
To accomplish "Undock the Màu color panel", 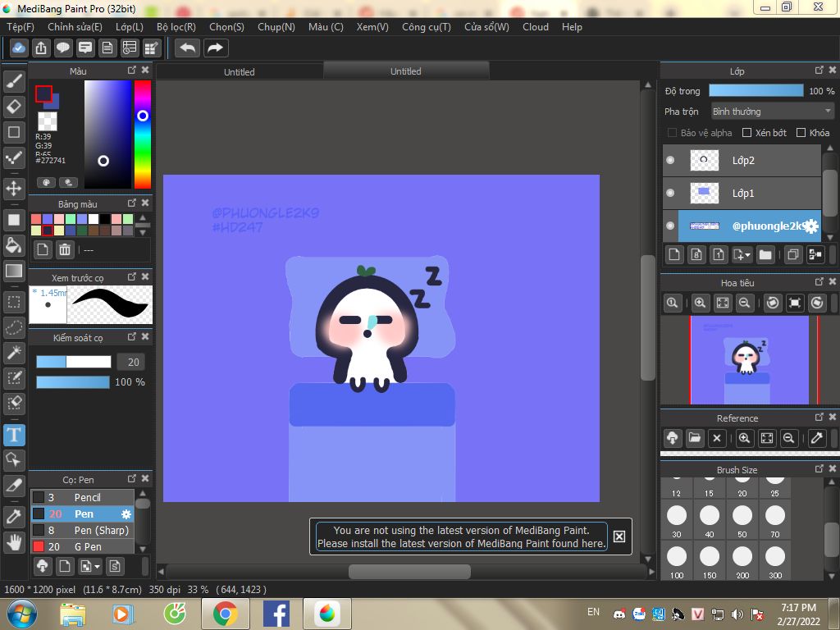I will click(132, 71).
